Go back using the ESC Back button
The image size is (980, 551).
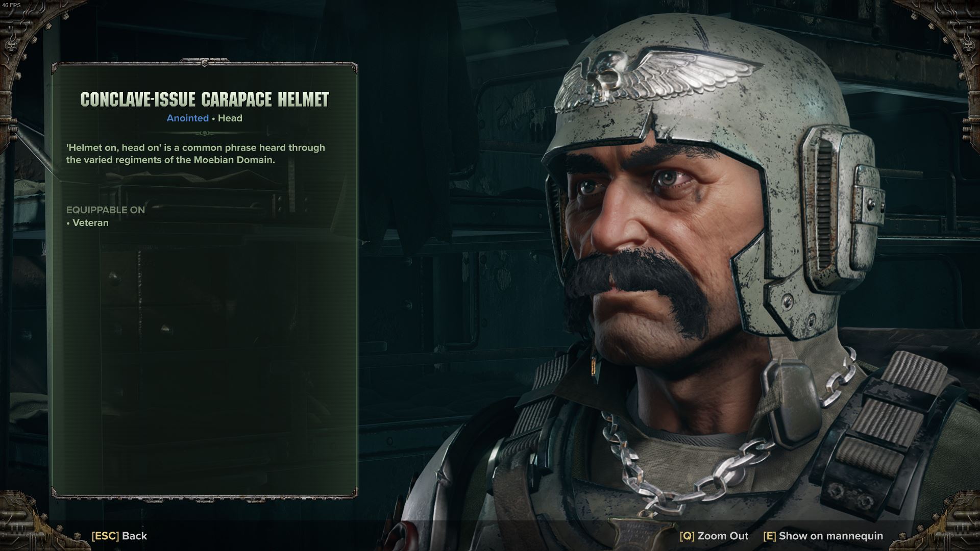pyautogui.click(x=119, y=536)
